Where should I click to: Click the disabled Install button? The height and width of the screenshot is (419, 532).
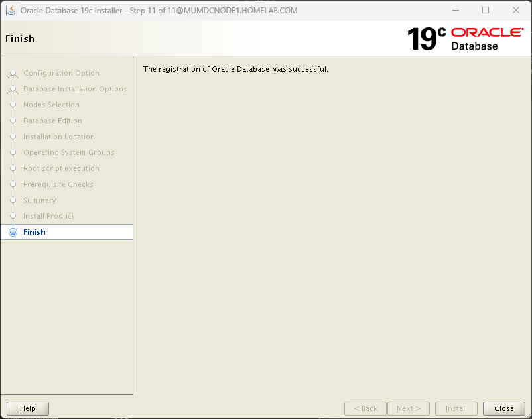point(456,409)
